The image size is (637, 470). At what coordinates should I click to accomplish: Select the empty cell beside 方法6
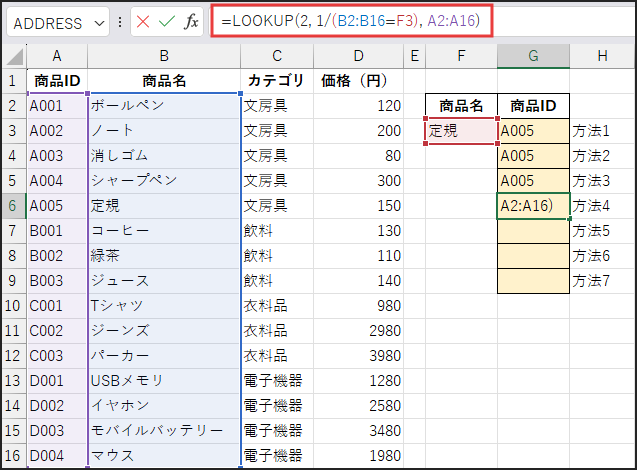click(533, 256)
